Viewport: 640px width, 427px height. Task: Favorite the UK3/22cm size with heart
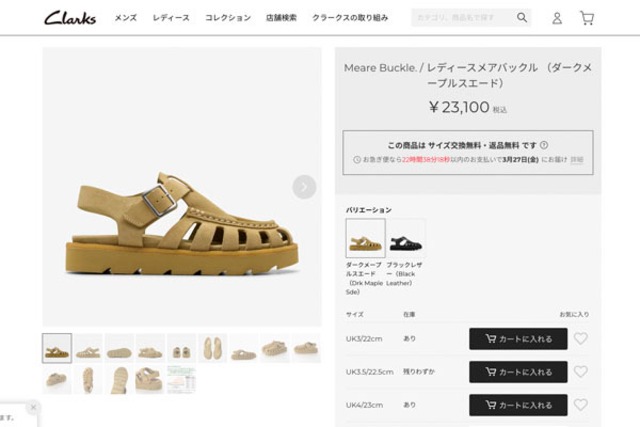pos(581,339)
